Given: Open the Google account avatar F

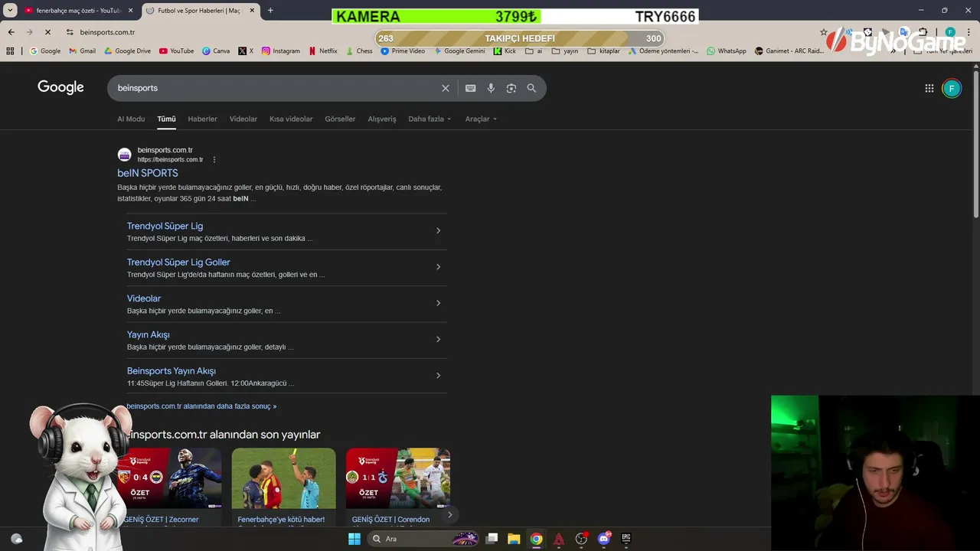Looking at the screenshot, I should pyautogui.click(x=952, y=88).
